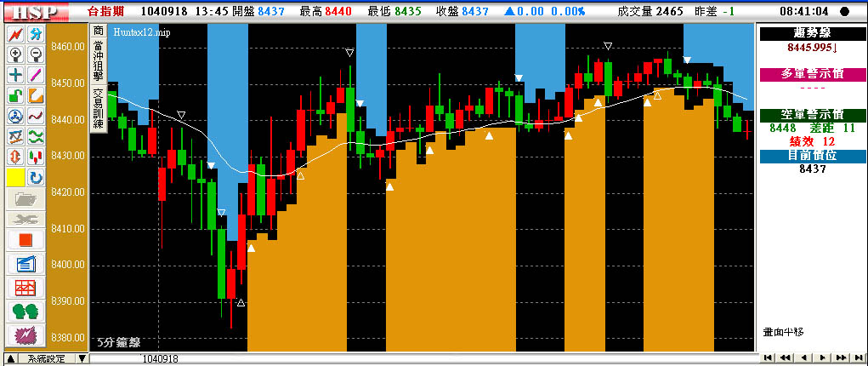Click the red lightning bolt toolbar icon
868x366 pixels.
17,34
